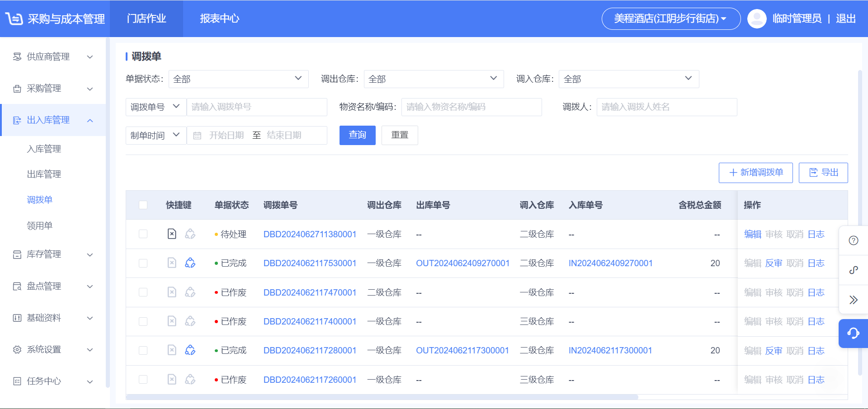Click the shopping cart logo icon
Image resolution: width=868 pixels, height=409 pixels.
14,19
